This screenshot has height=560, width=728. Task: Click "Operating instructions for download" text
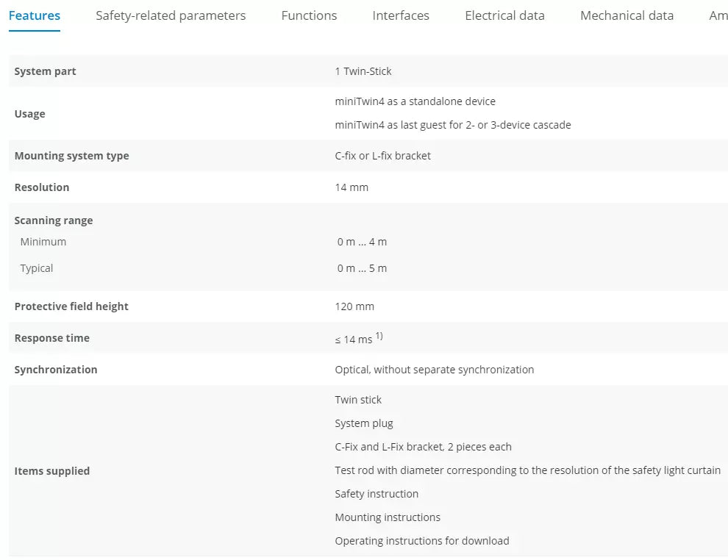pos(421,541)
